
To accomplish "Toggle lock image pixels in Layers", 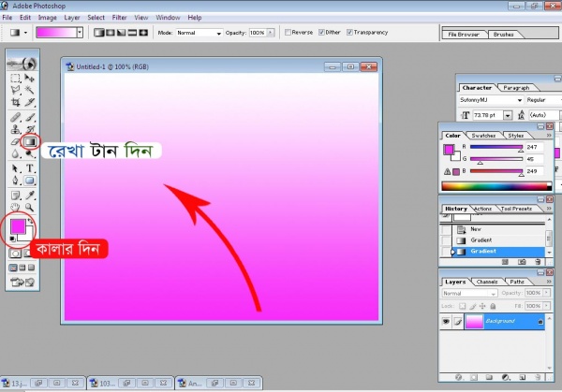I will tap(473, 306).
